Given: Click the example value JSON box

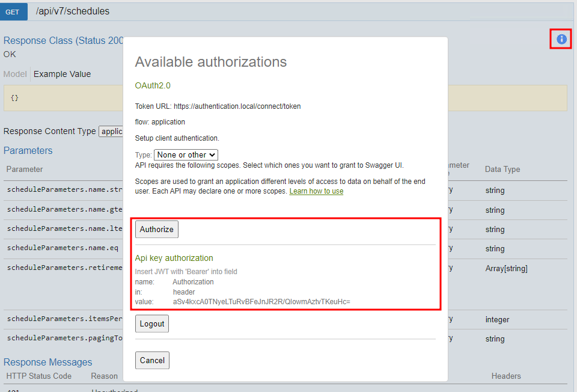Looking at the screenshot, I should click(x=60, y=98).
